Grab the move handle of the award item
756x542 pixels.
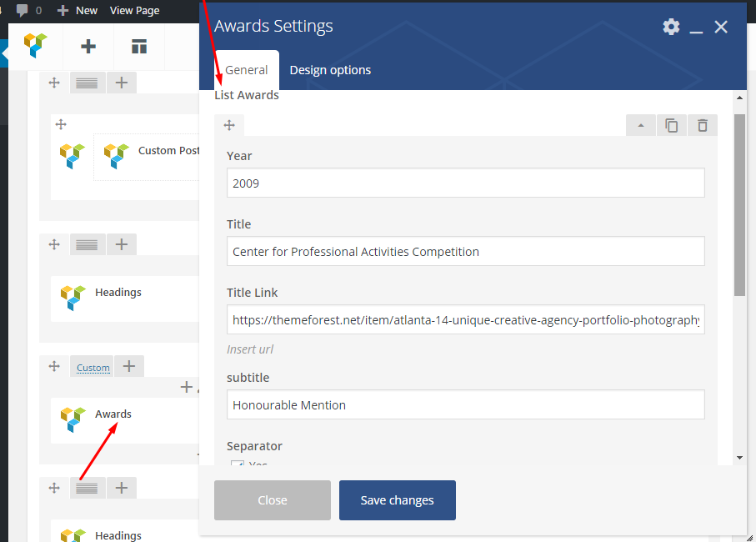tap(229, 125)
